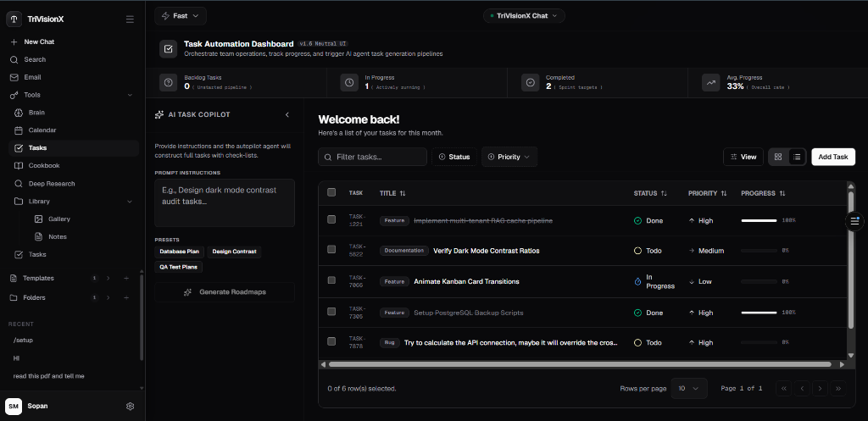This screenshot has width=868, height=421.
Task: Open the floating side panel list icon
Action: (x=854, y=221)
